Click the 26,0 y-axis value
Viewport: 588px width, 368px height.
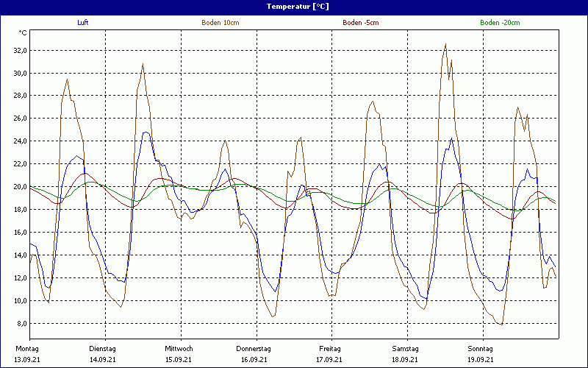click(x=19, y=118)
